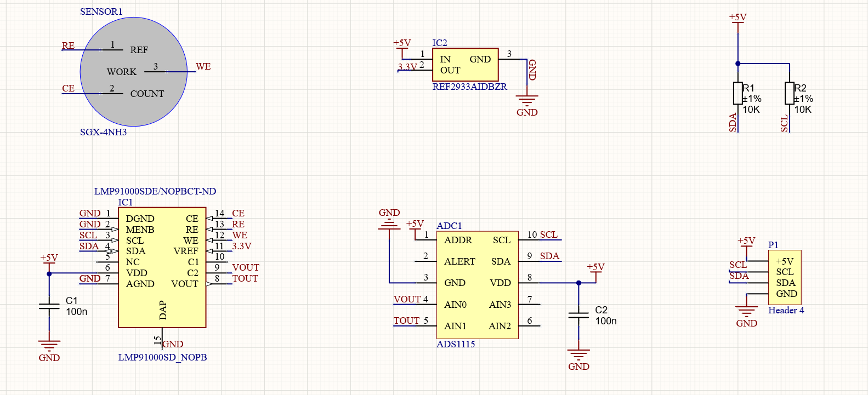
Task: Select the VOUT net label at ADC1 AIN0
Action: coord(407,299)
